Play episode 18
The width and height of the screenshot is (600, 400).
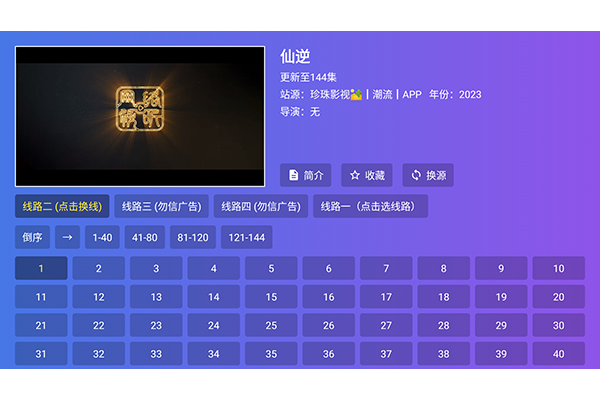[x=443, y=297]
